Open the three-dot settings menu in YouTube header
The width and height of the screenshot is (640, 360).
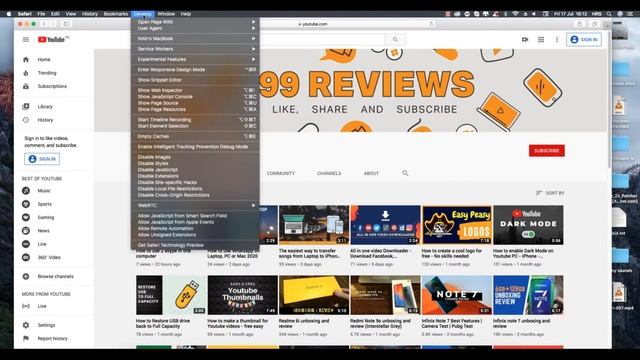coord(557,40)
